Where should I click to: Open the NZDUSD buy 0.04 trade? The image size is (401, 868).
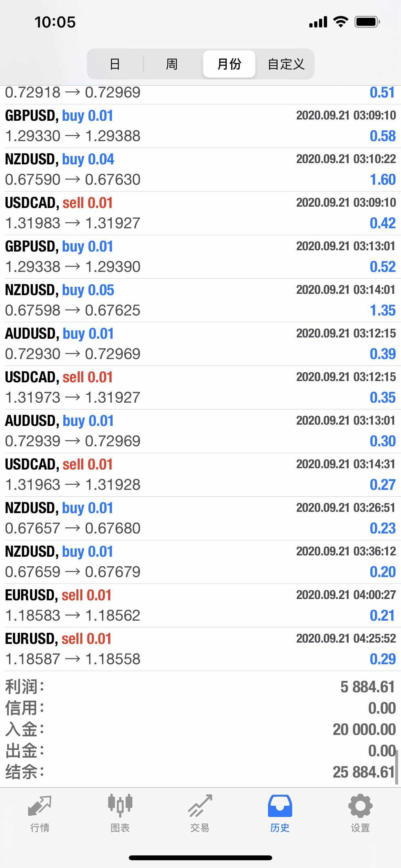(x=200, y=170)
